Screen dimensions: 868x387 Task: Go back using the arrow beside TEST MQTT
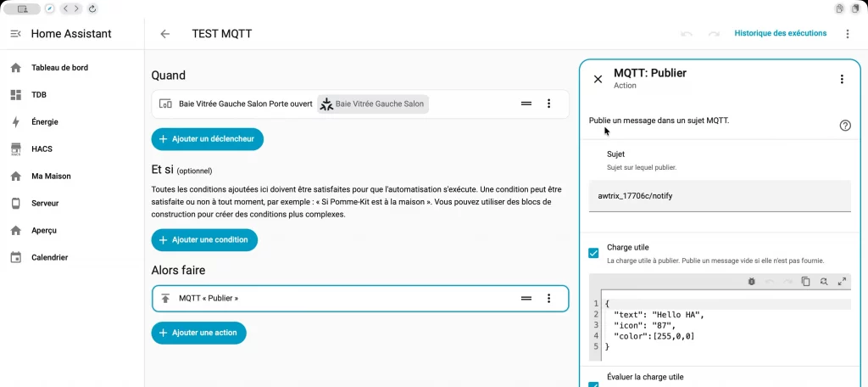click(x=165, y=34)
